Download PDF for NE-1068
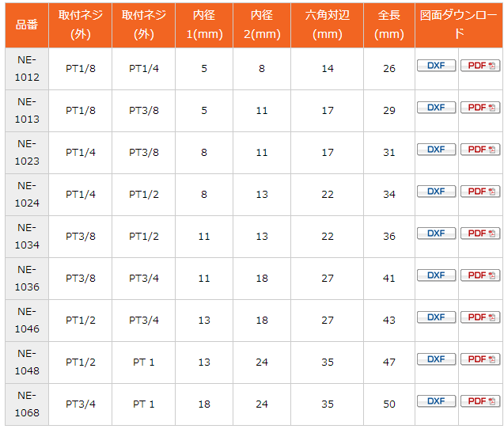The width and height of the screenshot is (504, 429). [480, 401]
